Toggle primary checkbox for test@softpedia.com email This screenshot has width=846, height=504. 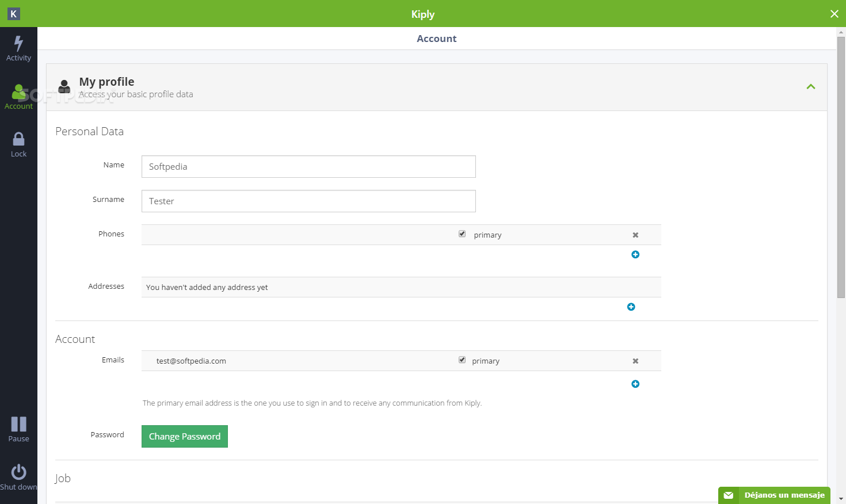click(x=462, y=360)
